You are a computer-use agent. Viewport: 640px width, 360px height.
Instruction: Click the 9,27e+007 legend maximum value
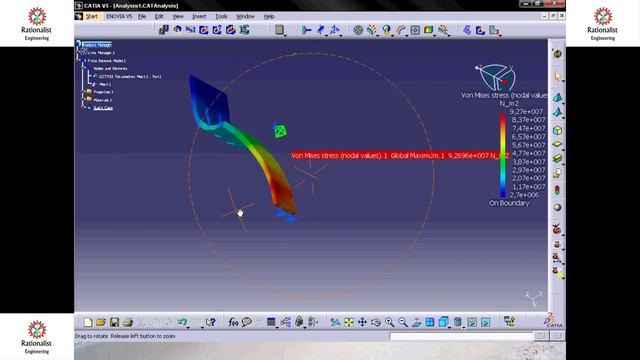527,111
